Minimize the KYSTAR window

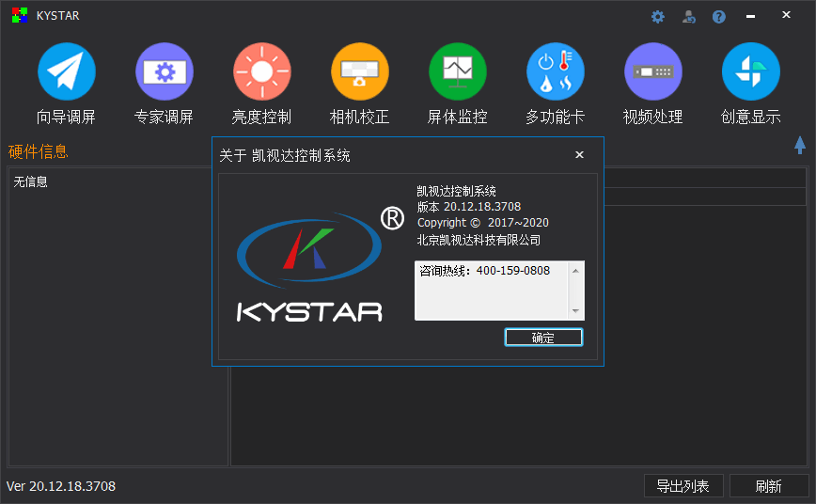coord(750,16)
